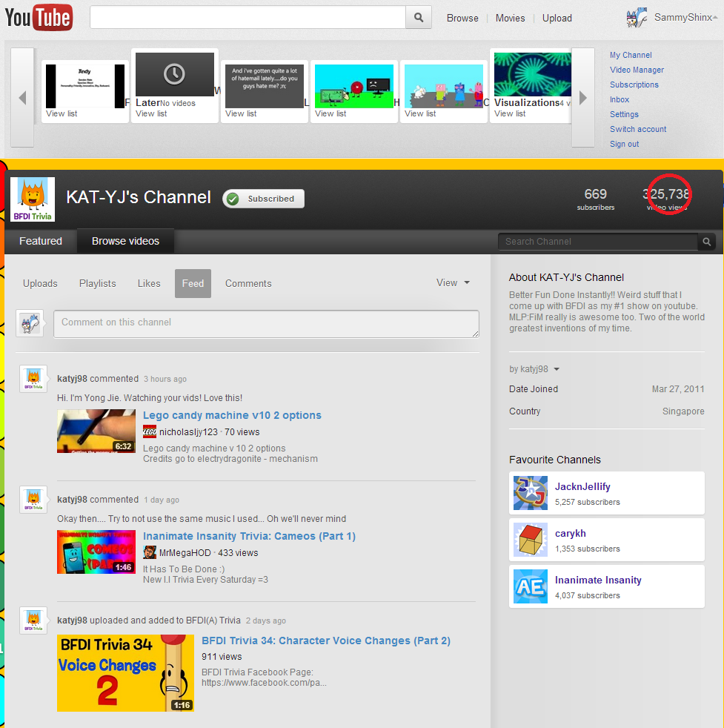Click katyj98 avatar on 1 day ago comment

coord(33,500)
